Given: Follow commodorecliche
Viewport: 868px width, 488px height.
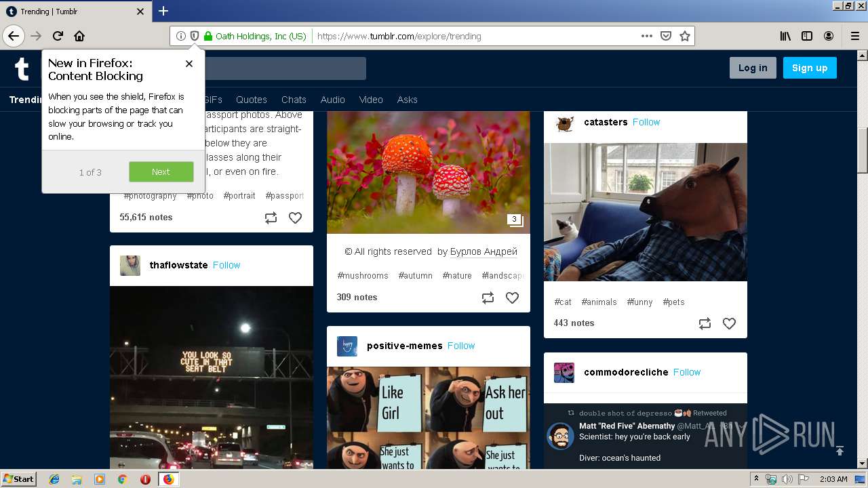Looking at the screenshot, I should [x=687, y=372].
